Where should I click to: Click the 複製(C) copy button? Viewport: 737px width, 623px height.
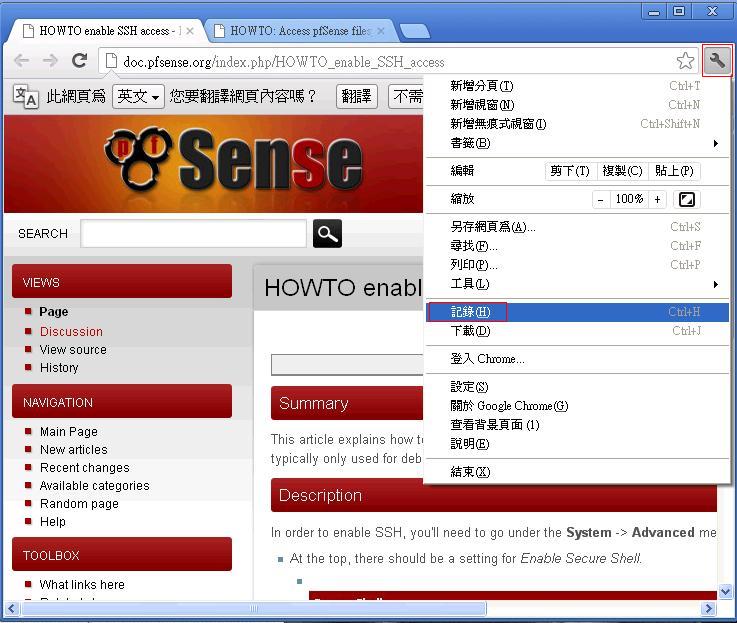pyautogui.click(x=622, y=171)
